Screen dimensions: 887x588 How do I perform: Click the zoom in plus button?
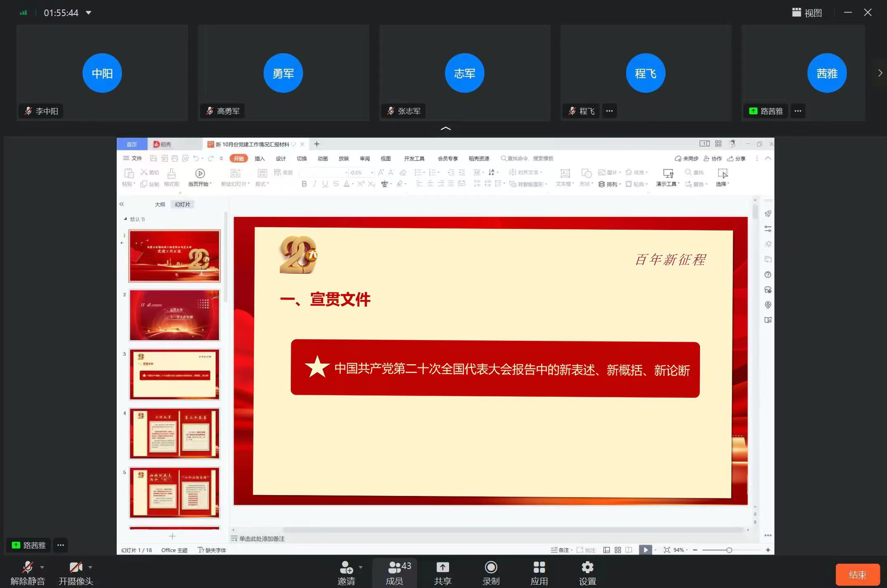[x=768, y=550]
